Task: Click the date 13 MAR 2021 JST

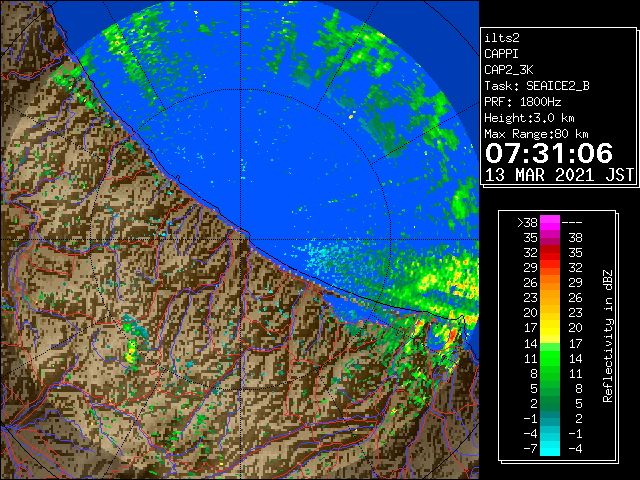Action: [559, 175]
